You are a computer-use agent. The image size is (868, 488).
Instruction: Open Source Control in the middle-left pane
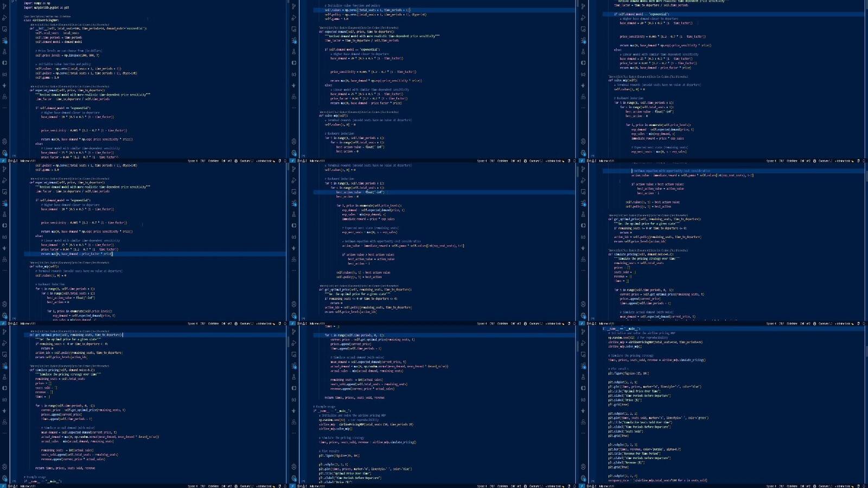(4, 169)
